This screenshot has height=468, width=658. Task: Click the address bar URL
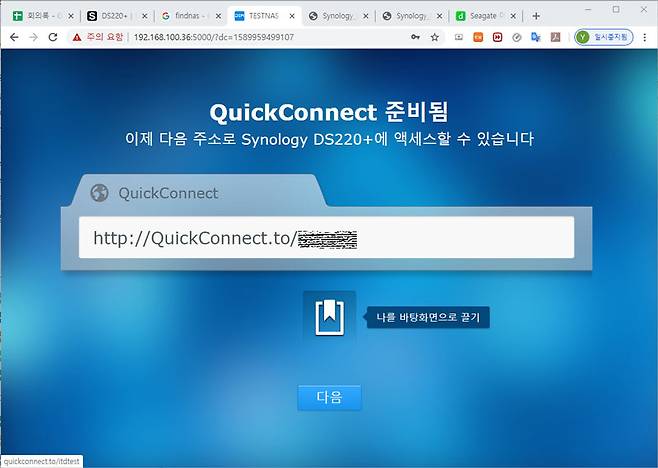pos(214,37)
